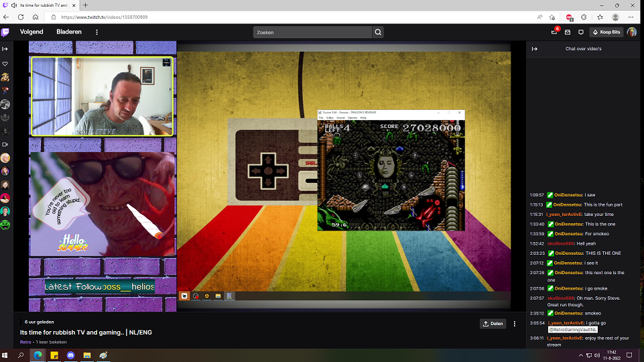644x362 pixels.
Task: Open the Twitch notifications inbox icon
Action: coord(568,32)
